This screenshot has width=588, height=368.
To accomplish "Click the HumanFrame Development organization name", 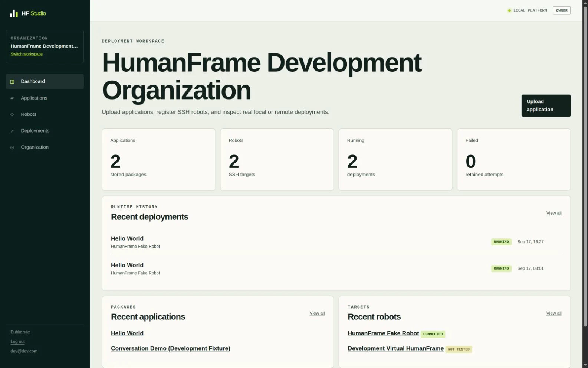I will tap(44, 46).
